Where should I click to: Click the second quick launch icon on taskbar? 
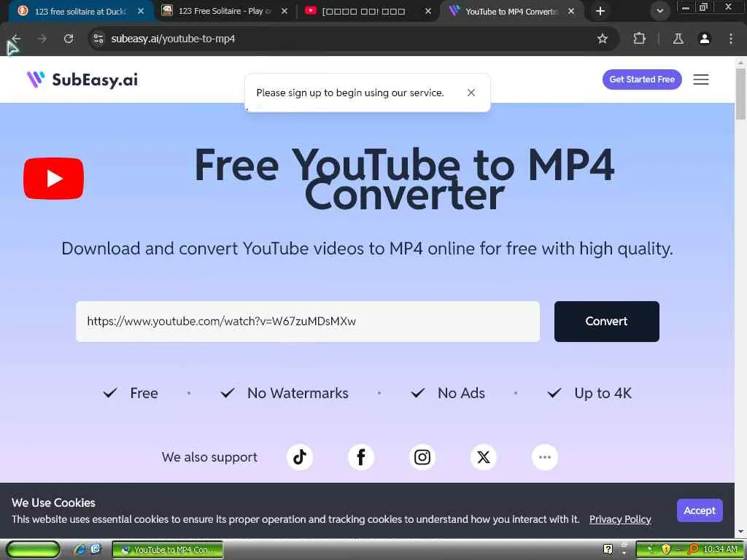(96, 550)
